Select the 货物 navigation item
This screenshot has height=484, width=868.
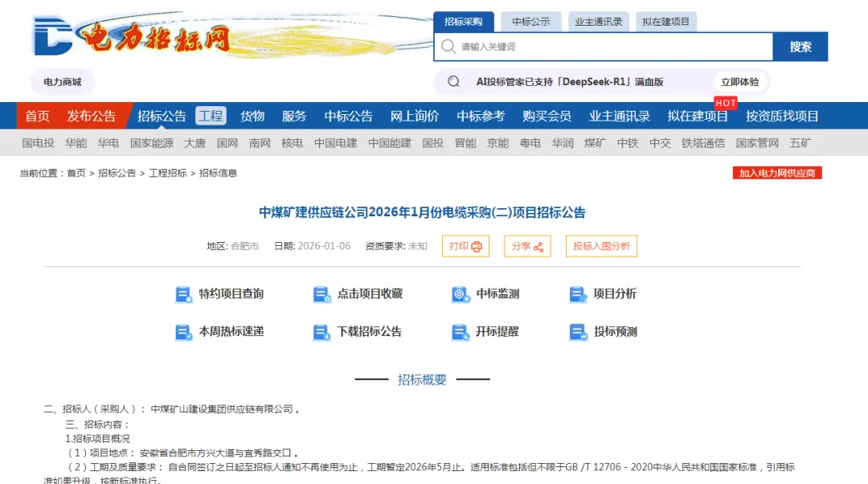252,116
